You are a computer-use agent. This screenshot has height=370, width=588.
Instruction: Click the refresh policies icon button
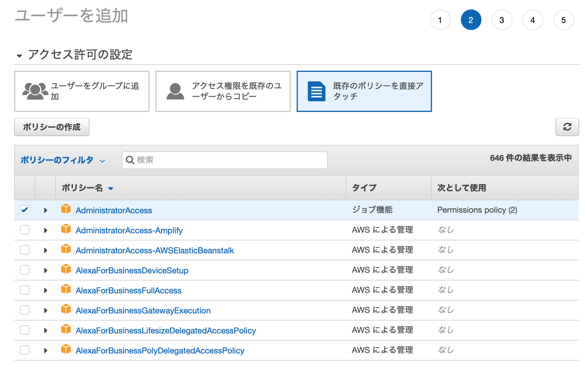tap(567, 127)
